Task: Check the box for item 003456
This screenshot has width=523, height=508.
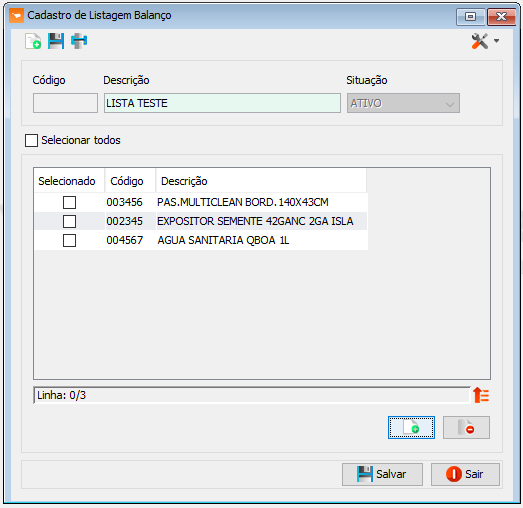Action: click(69, 202)
